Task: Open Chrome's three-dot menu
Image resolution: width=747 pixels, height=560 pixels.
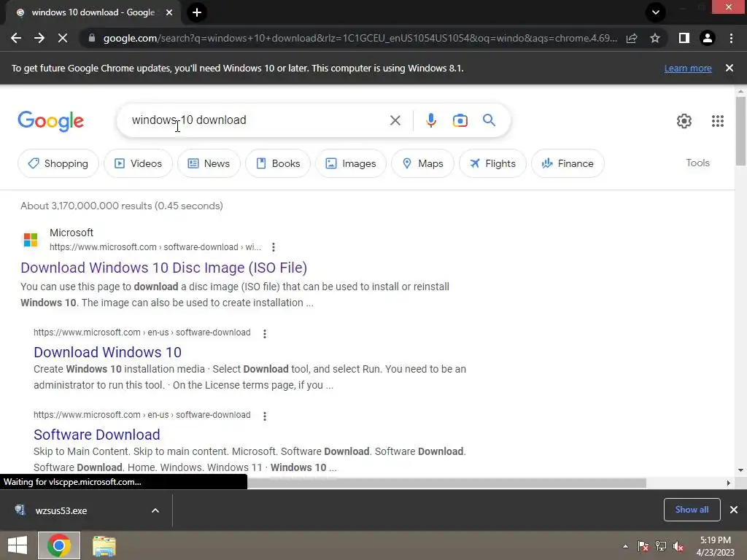Action: pos(731,38)
